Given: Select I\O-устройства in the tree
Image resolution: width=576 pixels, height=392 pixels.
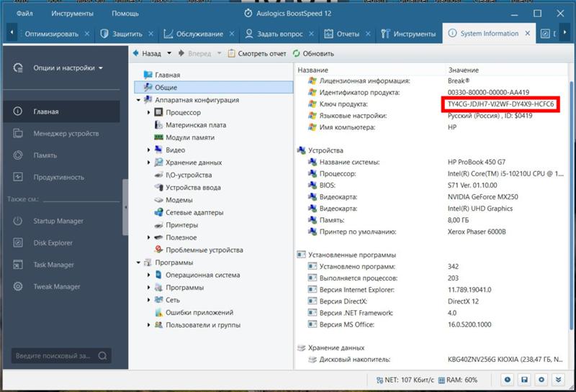Looking at the screenshot, I should 189,175.
